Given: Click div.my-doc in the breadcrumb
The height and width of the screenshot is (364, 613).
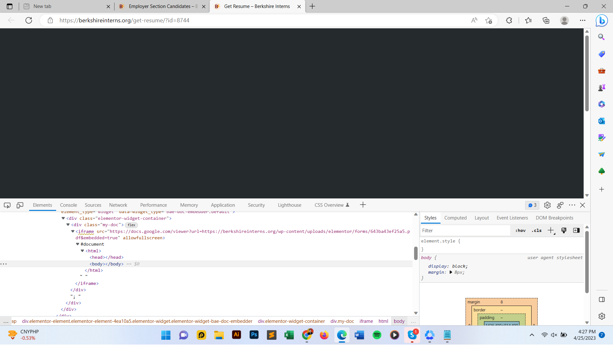Looking at the screenshot, I should click(x=342, y=321).
